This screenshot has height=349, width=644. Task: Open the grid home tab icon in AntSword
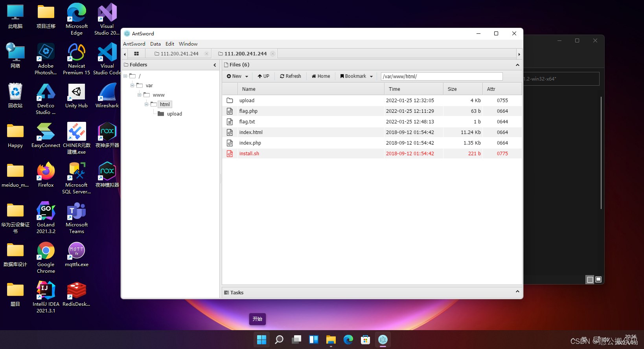pyautogui.click(x=136, y=53)
